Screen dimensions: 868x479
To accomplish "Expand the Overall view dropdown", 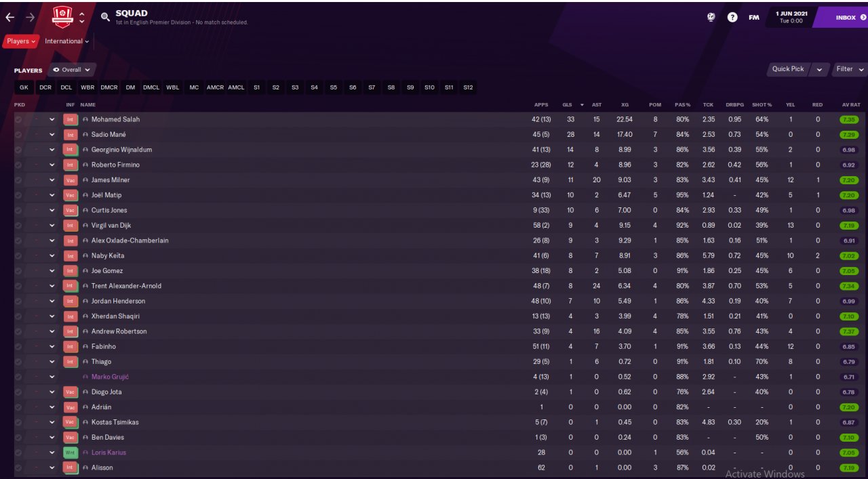I will [x=72, y=70].
